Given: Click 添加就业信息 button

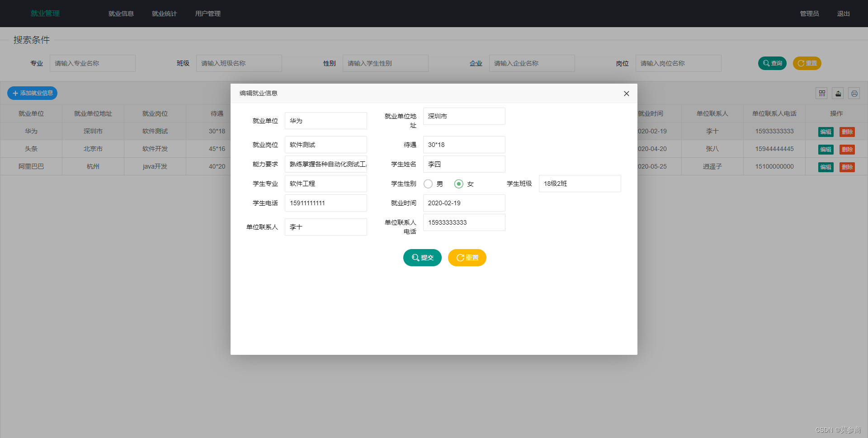Looking at the screenshot, I should [32, 93].
